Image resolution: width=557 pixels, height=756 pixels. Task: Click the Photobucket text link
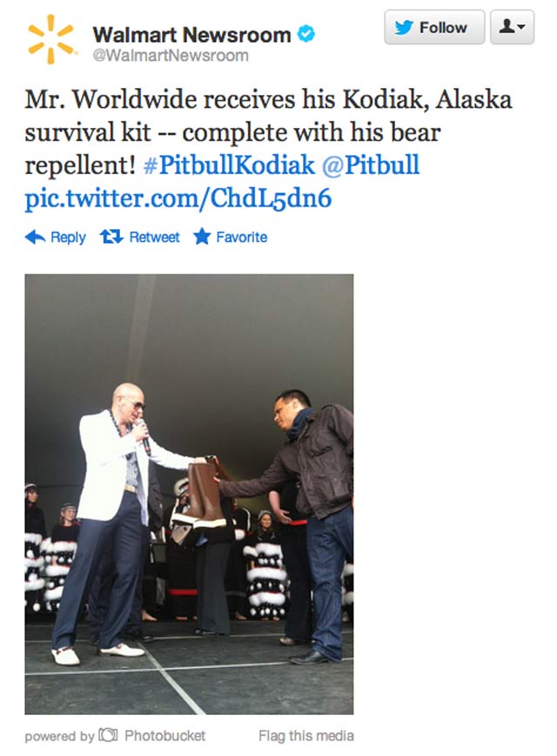pos(164,736)
